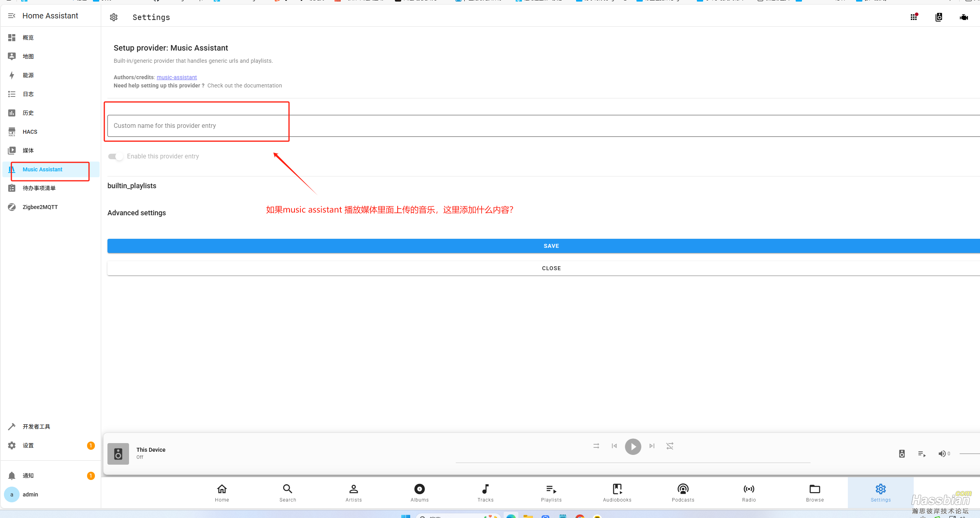This screenshot has height=518, width=980.
Task: Go to the Search tab
Action: point(288,493)
